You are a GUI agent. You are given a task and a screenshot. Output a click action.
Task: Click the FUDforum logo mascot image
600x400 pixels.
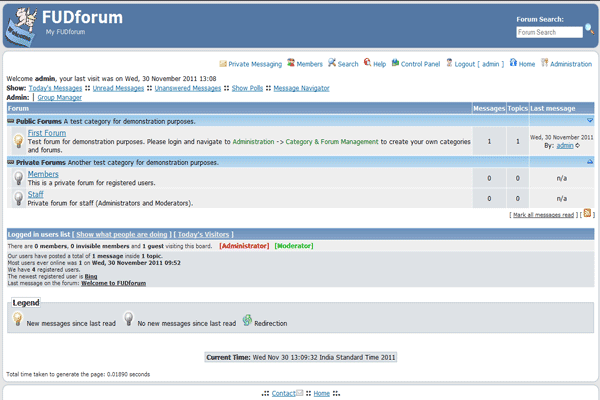coord(23,26)
